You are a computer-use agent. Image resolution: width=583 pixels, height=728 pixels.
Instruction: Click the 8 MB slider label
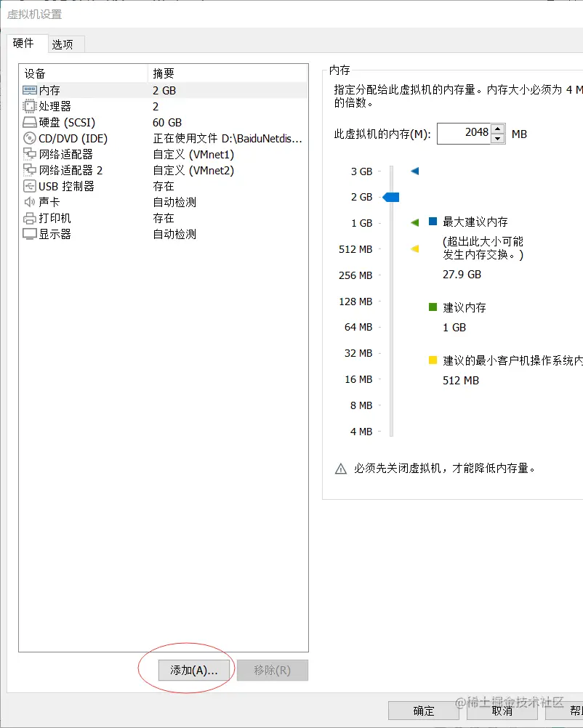(361, 405)
